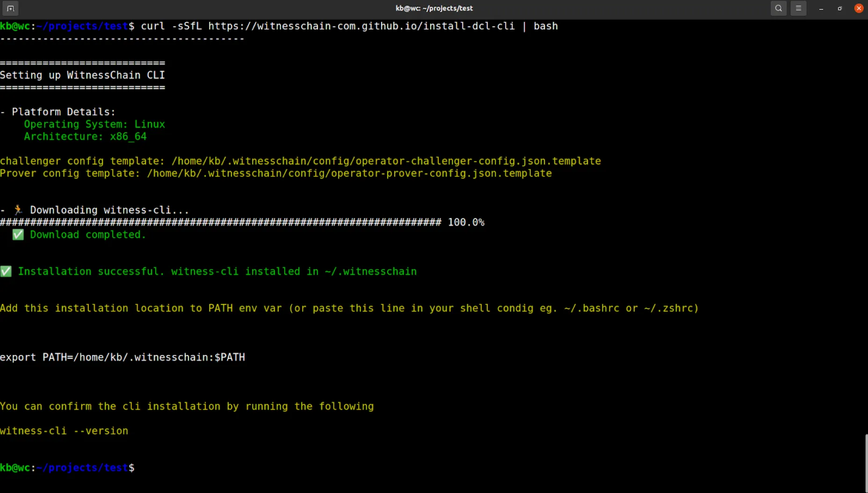
Task: Click the operator-prover-config.json.template path
Action: (x=349, y=174)
